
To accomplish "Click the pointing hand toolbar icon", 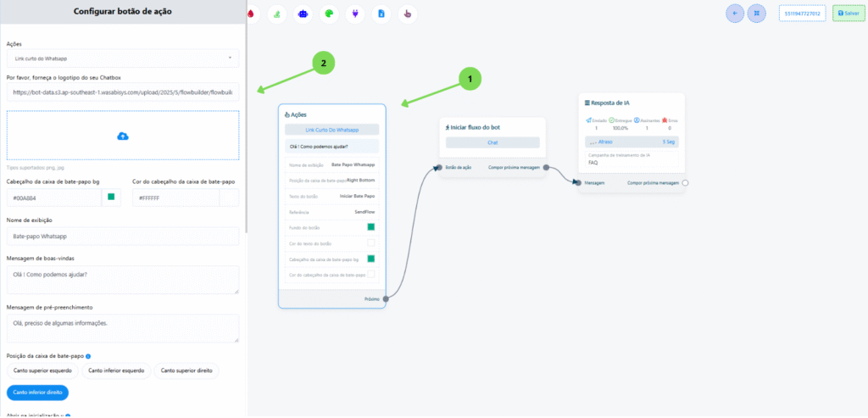I will [408, 14].
